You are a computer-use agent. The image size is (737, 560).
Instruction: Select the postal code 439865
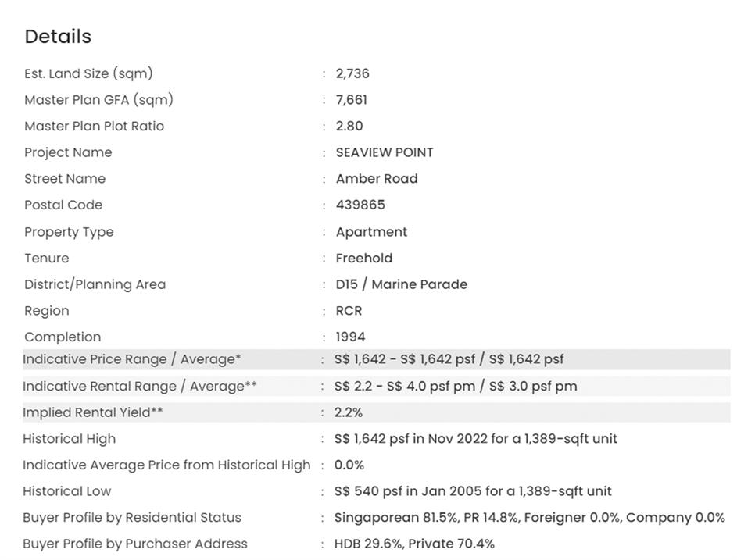[x=360, y=205]
